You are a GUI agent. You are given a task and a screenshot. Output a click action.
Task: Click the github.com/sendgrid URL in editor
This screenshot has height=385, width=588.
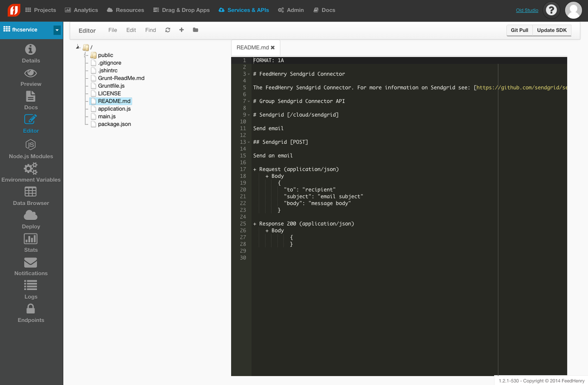(x=522, y=88)
